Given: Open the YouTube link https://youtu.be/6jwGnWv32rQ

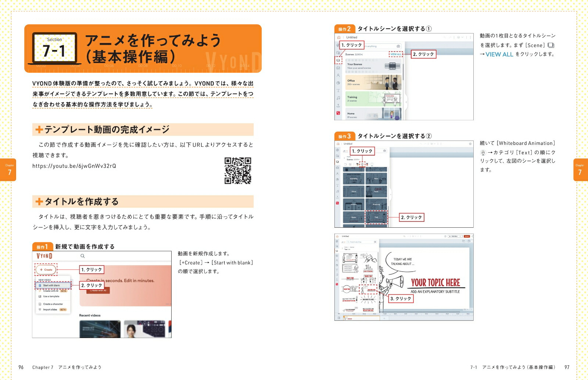Looking at the screenshot, I should [74, 166].
